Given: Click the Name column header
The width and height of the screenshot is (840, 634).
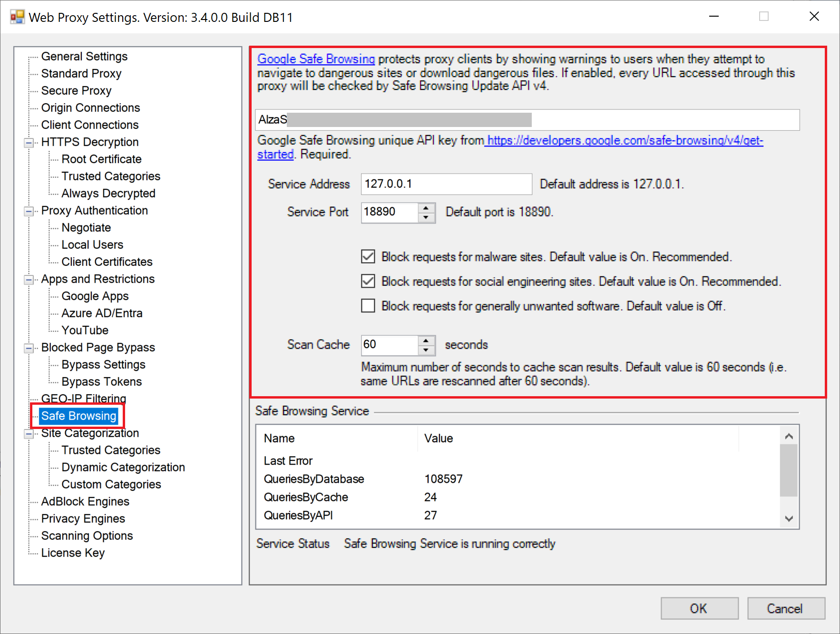Looking at the screenshot, I should [x=338, y=438].
